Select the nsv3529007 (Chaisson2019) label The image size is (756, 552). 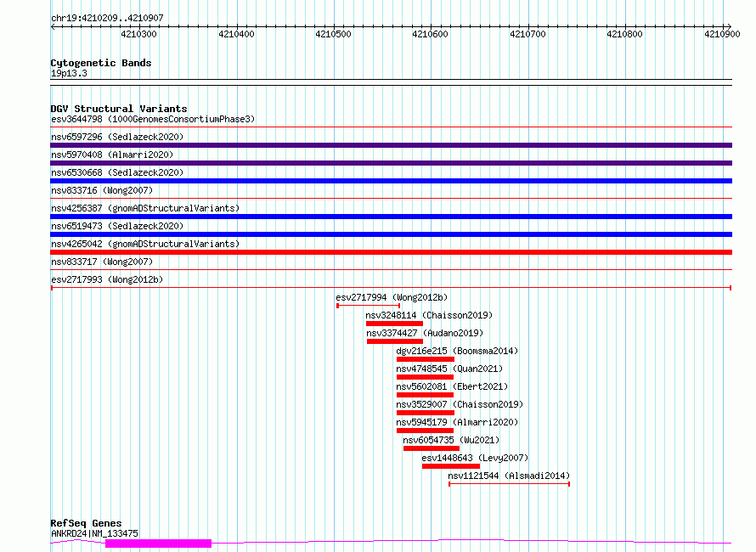(x=460, y=404)
